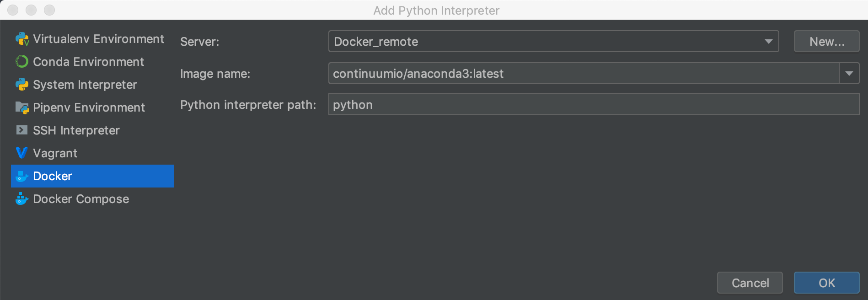Click into the Image name text field
Viewport: 868px width, 300px height.
pos(584,74)
